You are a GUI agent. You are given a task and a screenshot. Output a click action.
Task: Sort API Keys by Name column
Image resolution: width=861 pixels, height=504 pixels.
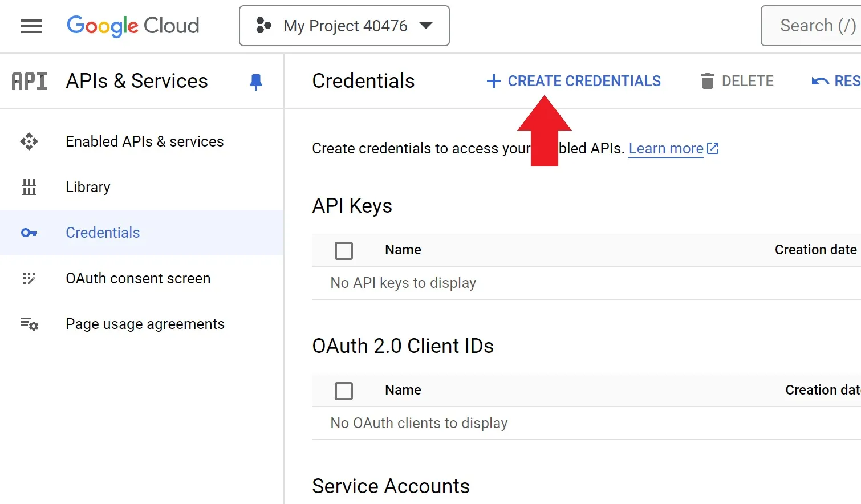point(403,250)
